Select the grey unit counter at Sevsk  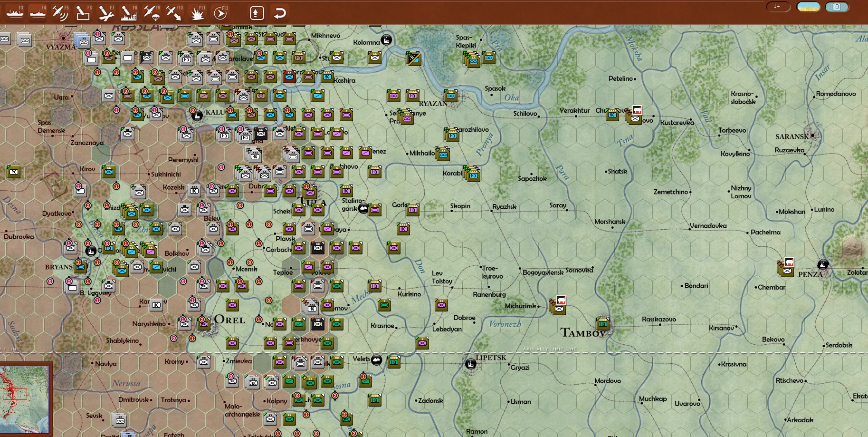pyautogui.click(x=119, y=420)
